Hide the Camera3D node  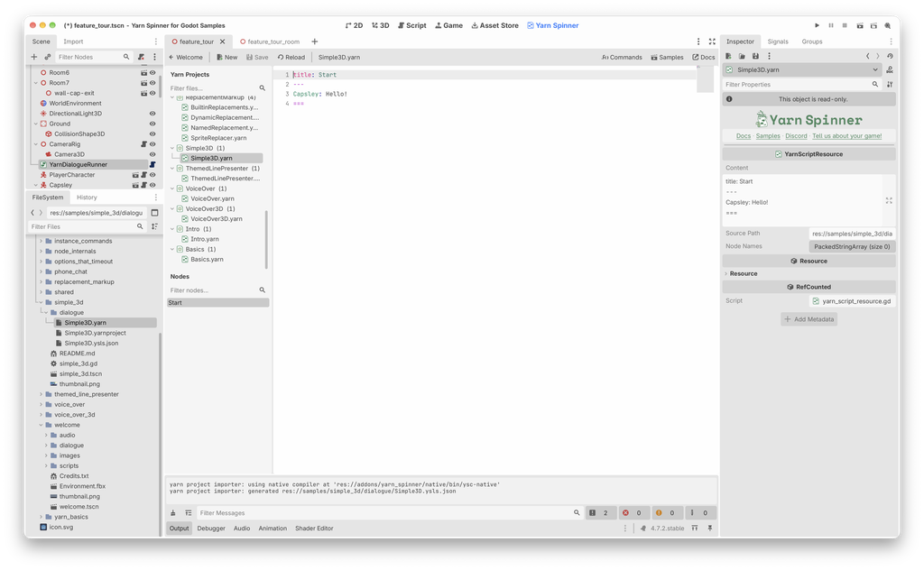point(152,154)
